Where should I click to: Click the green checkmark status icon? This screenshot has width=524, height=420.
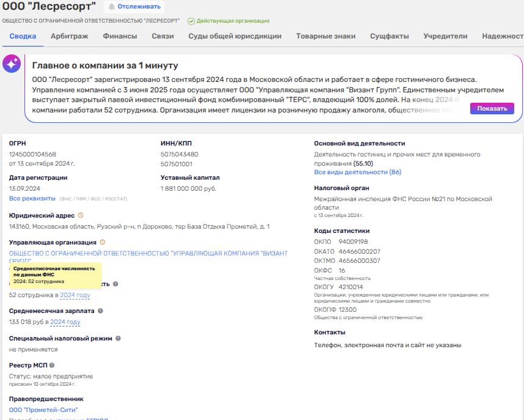[191, 21]
